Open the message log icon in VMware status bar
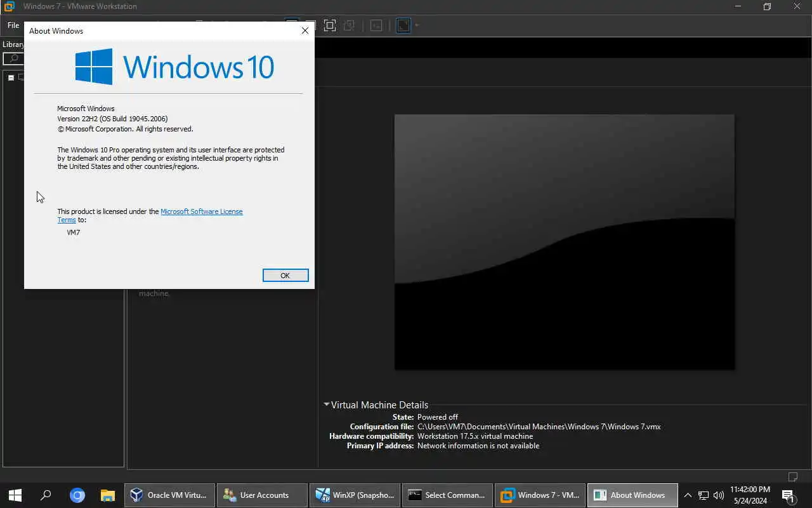The height and width of the screenshot is (508, 812). (793, 477)
